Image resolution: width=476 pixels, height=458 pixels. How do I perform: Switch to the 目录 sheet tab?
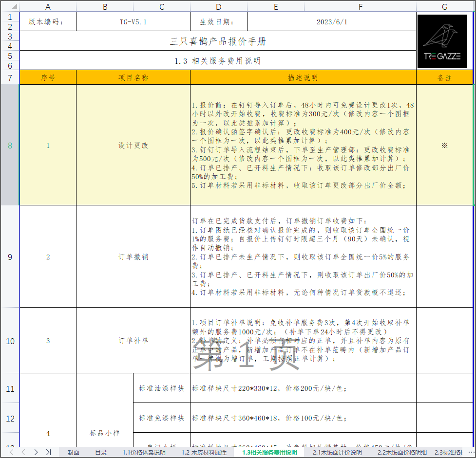coord(101,452)
